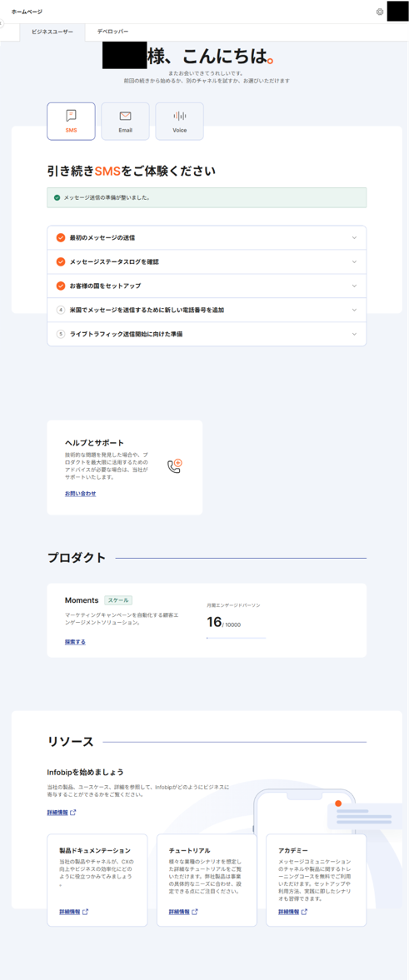Image resolution: width=409 pixels, height=980 pixels.
Task: Switch to the デベロッパー tab
Action: click(x=112, y=32)
